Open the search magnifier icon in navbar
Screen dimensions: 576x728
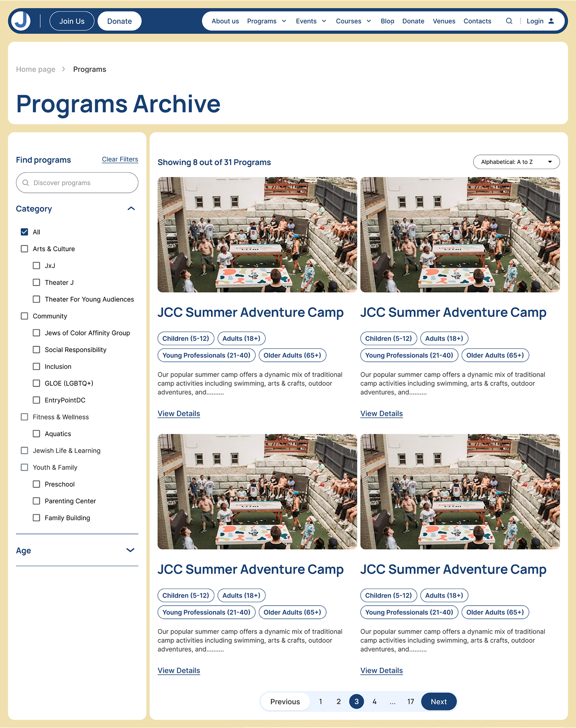509,21
